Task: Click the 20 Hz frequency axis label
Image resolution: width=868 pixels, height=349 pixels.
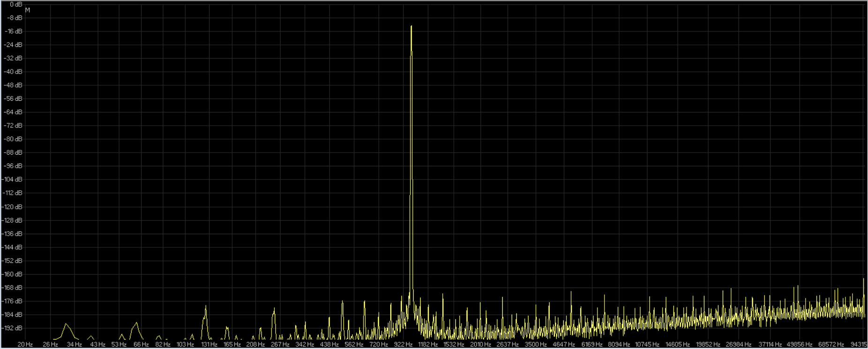Action: 25,344
